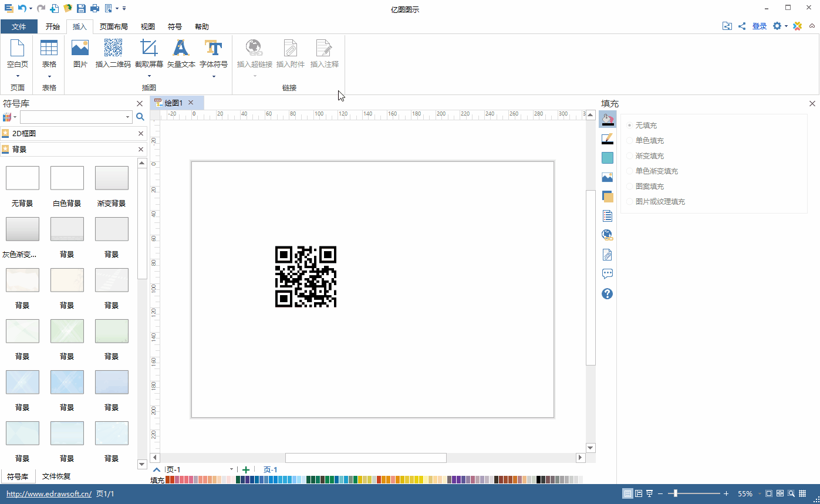Switch to the 视图 ribbon tab

tap(148, 26)
